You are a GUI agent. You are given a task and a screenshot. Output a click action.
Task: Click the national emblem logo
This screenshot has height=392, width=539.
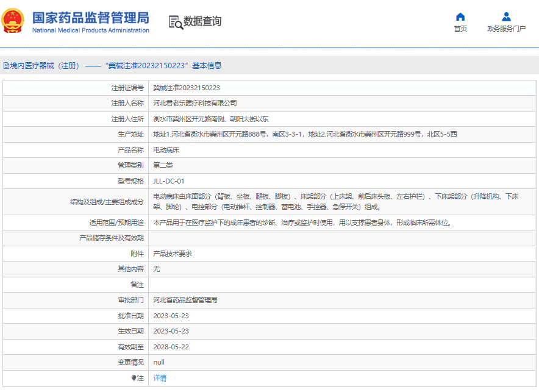[13, 21]
